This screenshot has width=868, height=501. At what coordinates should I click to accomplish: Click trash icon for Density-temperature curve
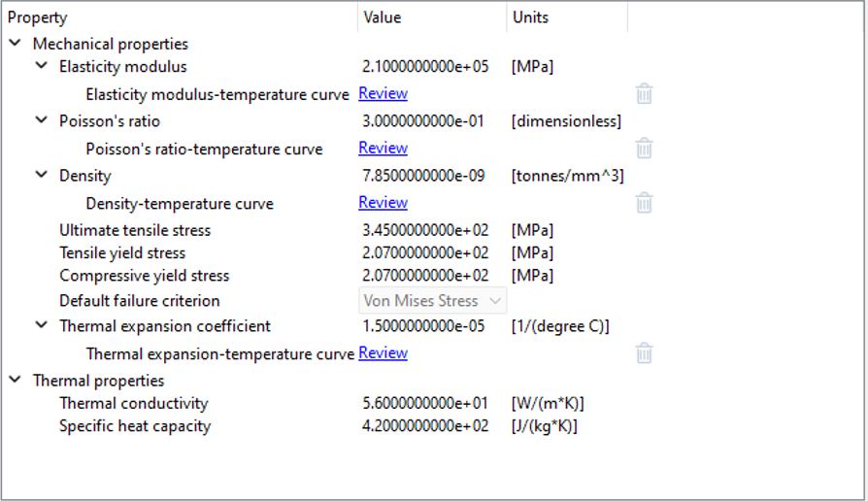[644, 203]
